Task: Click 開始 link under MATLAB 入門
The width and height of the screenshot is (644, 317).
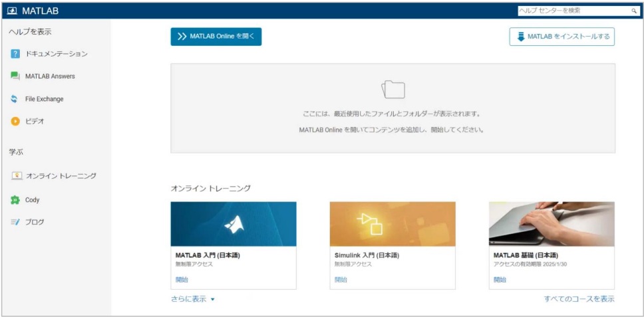Action: tap(182, 280)
